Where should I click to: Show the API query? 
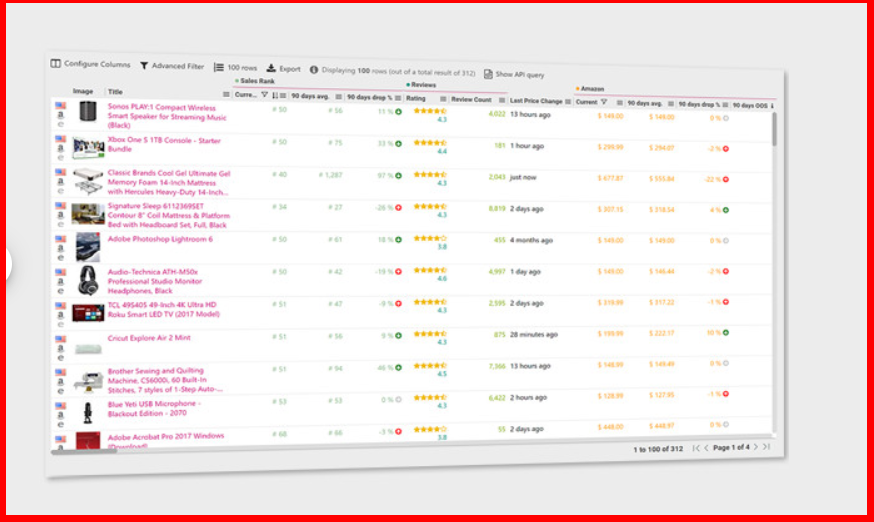click(x=514, y=74)
